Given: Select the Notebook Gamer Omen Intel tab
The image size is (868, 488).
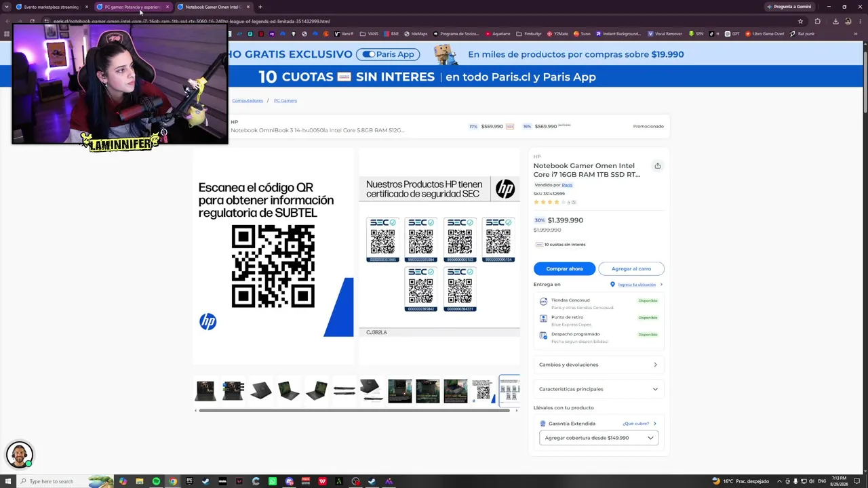Looking at the screenshot, I should pos(213,7).
